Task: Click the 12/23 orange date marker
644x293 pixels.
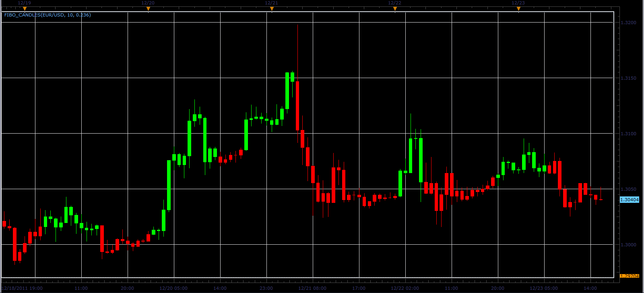Action: (518, 8)
